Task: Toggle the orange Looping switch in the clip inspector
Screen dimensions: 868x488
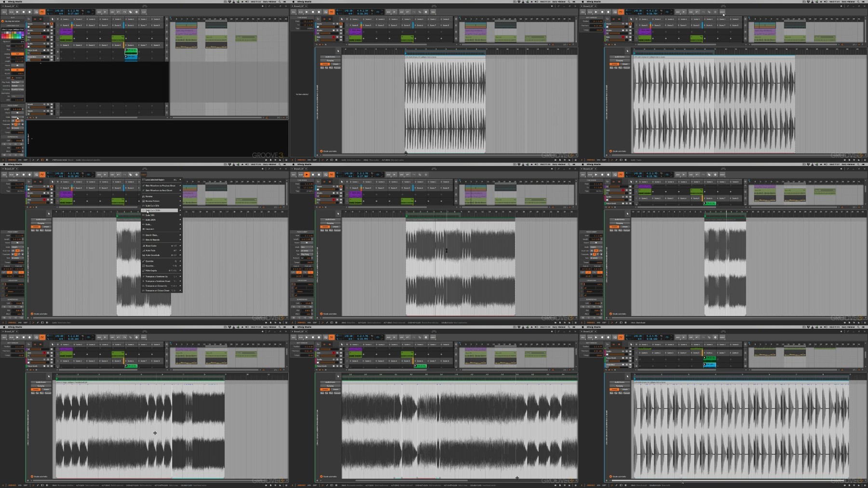Action: 17,54
